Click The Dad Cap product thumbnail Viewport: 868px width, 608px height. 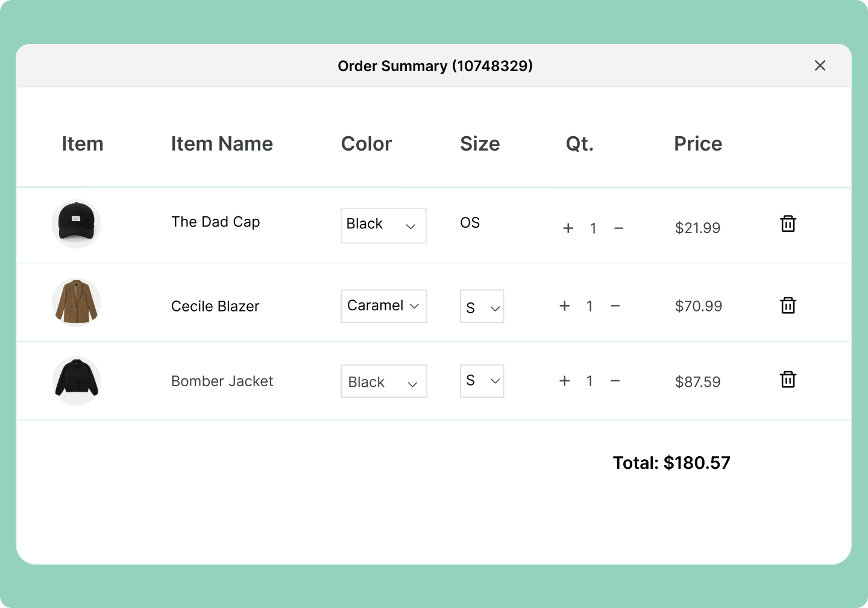77,224
